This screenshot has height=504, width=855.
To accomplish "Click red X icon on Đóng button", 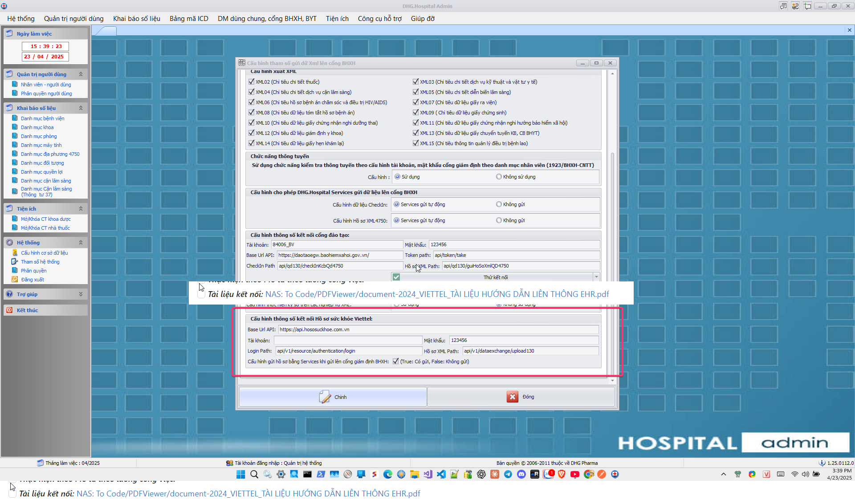I will click(512, 397).
